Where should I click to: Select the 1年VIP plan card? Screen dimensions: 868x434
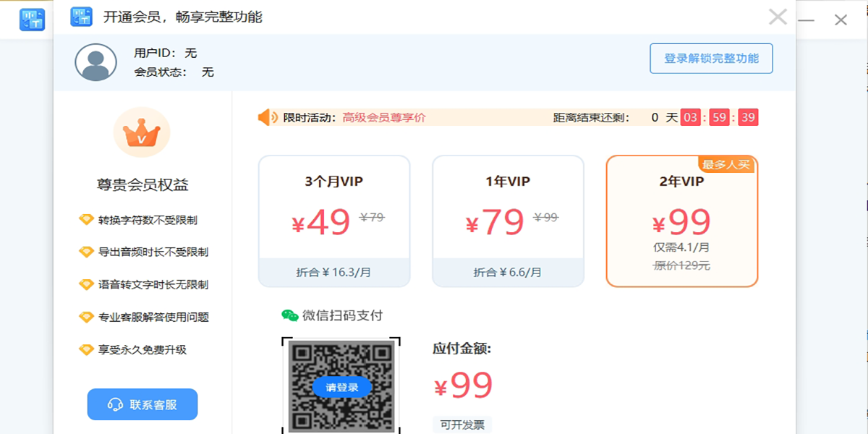coord(508,221)
